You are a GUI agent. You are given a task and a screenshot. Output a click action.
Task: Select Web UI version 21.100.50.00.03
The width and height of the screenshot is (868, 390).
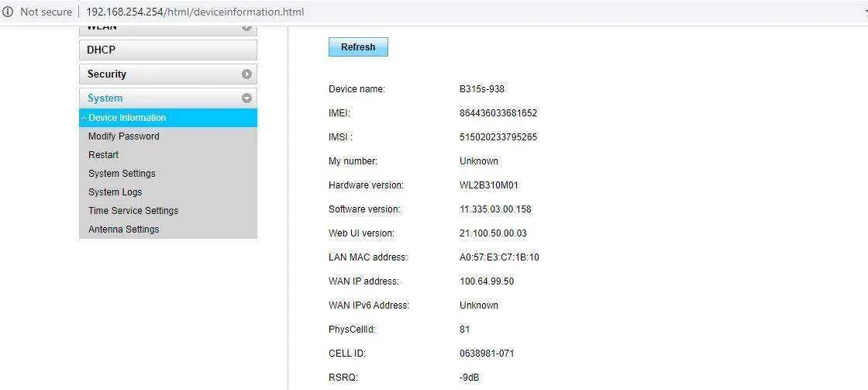[493, 233]
